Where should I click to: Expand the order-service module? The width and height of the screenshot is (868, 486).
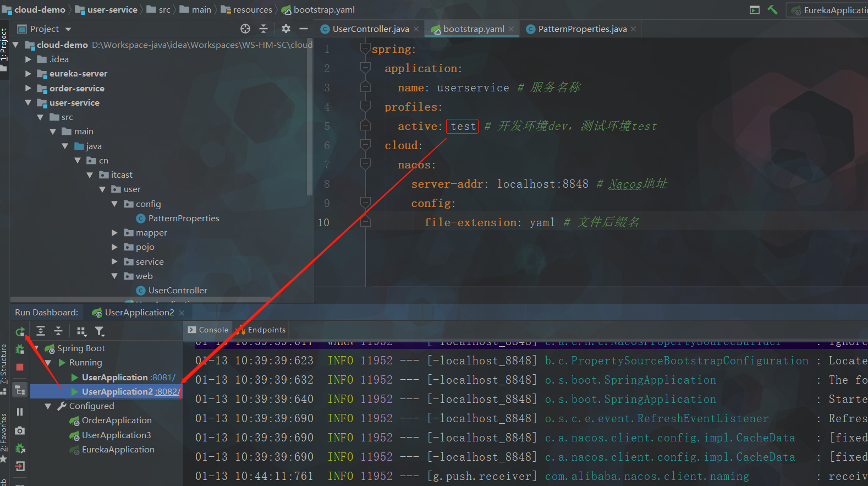pos(28,88)
